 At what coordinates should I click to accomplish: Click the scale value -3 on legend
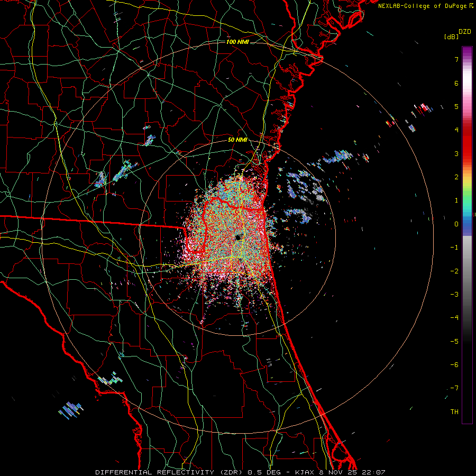coord(454,295)
